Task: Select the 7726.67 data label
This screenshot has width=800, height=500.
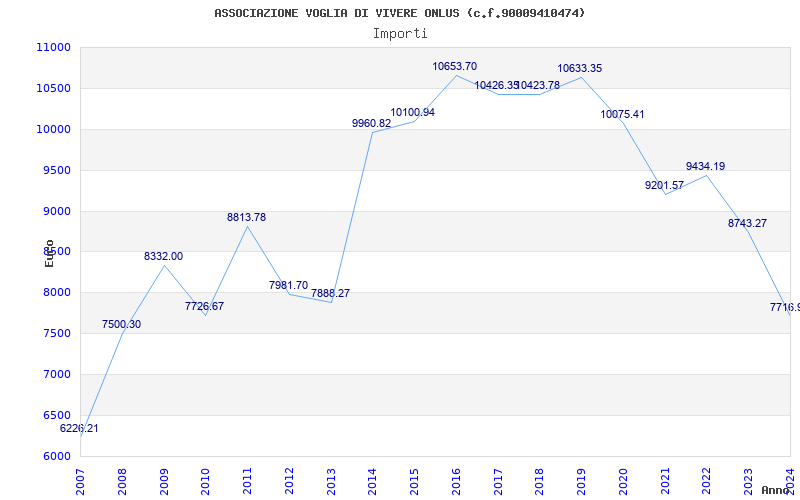Action: [204, 307]
